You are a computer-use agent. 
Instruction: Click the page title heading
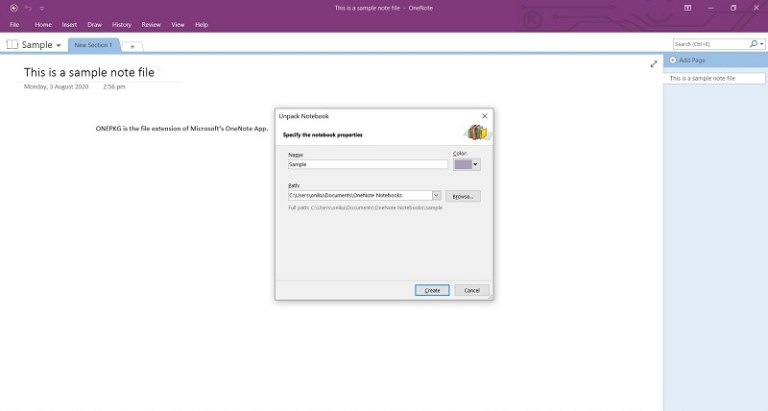tap(89, 73)
